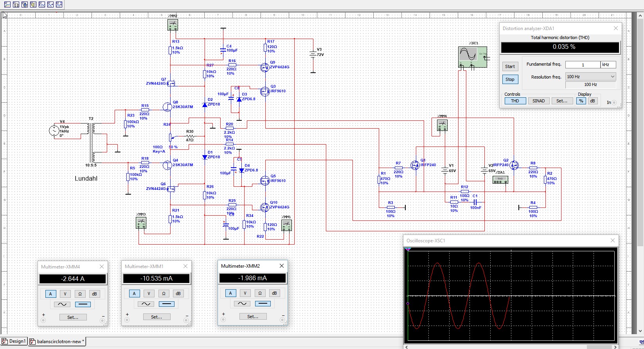Select ohmmeter mode on Multimeter-XMM1
The width and height of the screenshot is (644, 349).
tap(164, 294)
